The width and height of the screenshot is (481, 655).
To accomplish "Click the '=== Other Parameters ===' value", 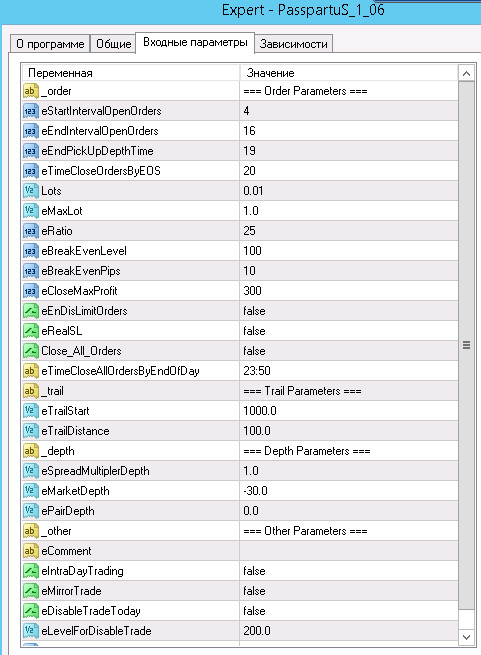I will pos(305,531).
